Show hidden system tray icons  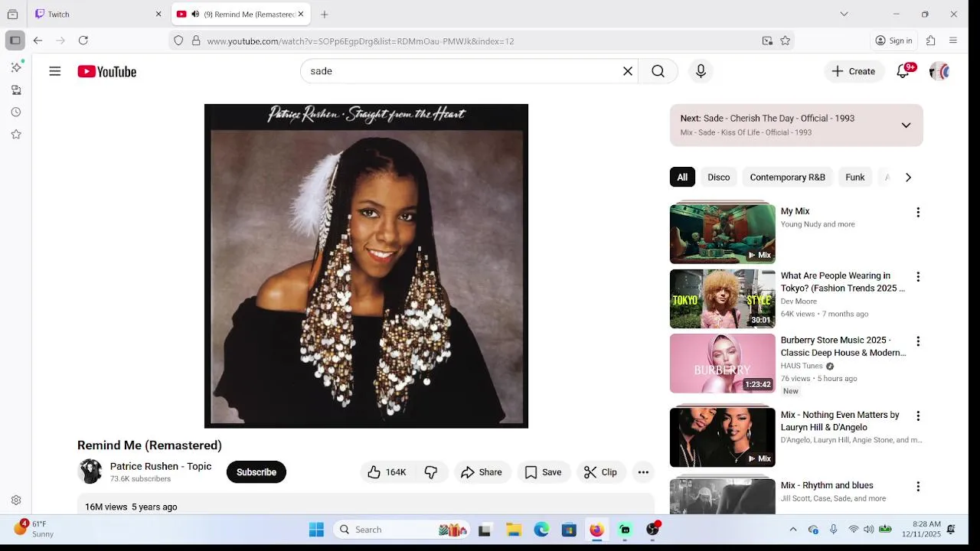(x=793, y=530)
